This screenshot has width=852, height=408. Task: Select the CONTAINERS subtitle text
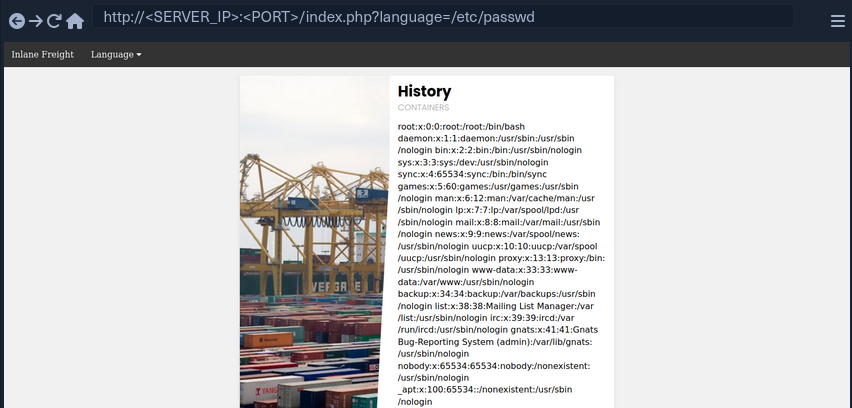[423, 107]
